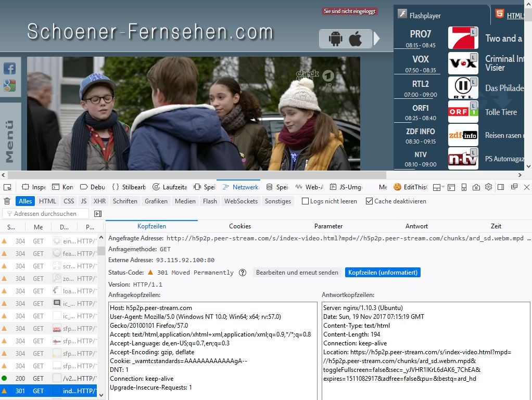
Task: Switch to the Cookies tab
Action: [240, 226]
